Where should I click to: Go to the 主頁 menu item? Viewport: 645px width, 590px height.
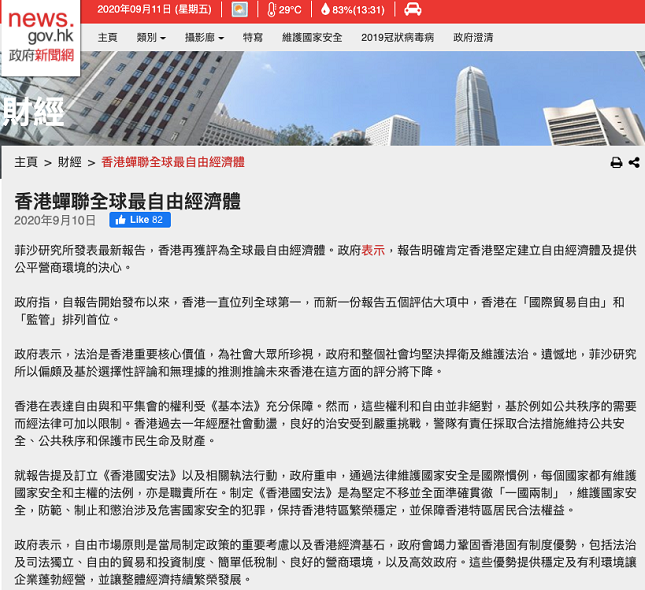click(107, 37)
